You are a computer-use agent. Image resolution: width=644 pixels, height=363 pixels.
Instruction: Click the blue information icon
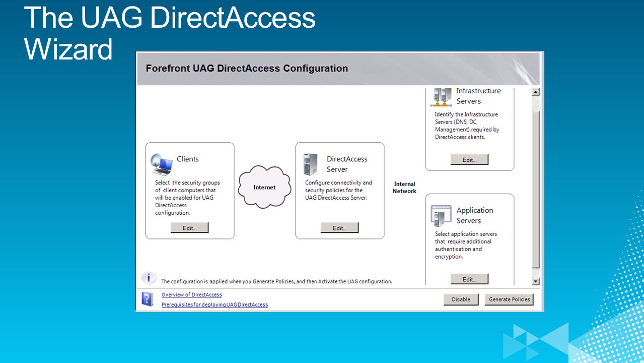click(149, 278)
